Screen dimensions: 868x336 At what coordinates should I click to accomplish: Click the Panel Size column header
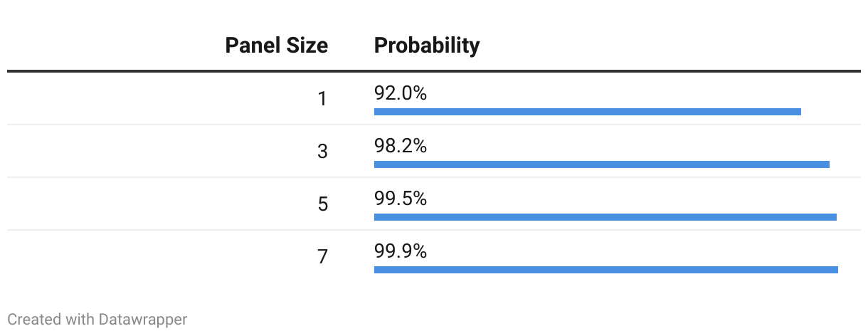tap(276, 46)
